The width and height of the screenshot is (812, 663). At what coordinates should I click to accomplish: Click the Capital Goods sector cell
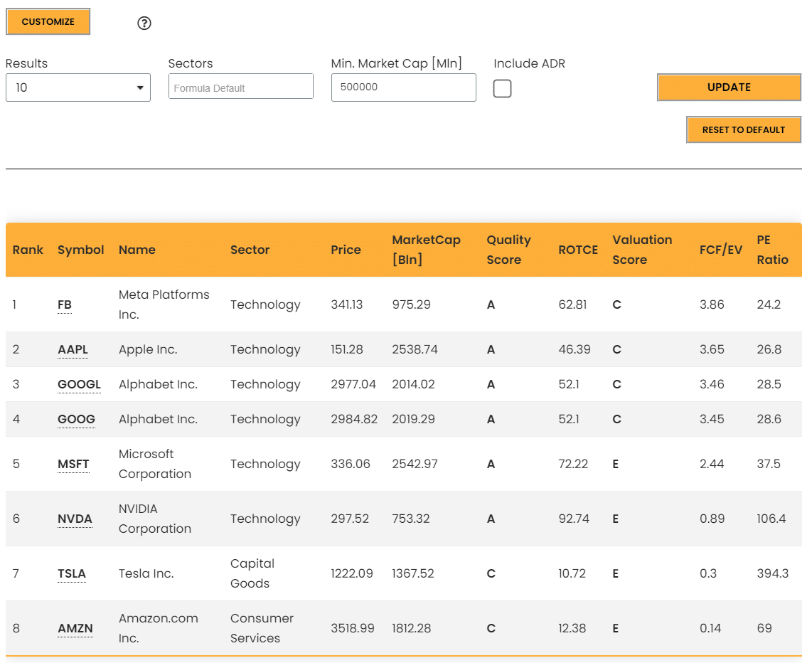252,573
